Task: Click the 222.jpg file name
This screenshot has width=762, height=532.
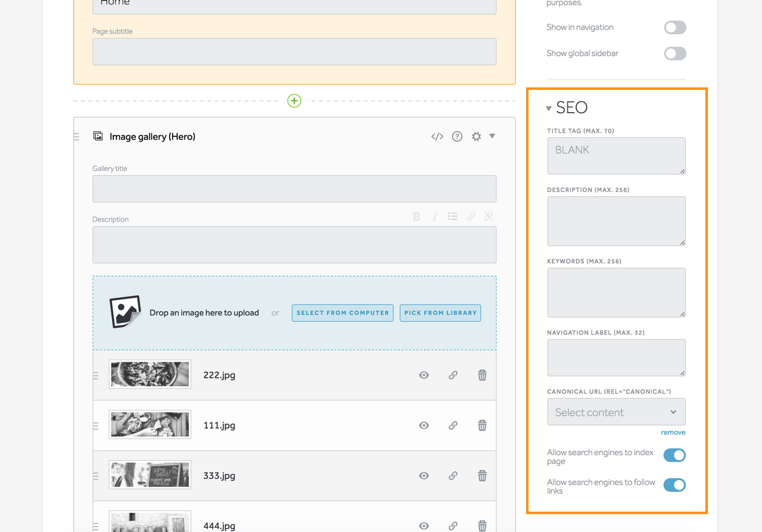Action: coord(219,375)
